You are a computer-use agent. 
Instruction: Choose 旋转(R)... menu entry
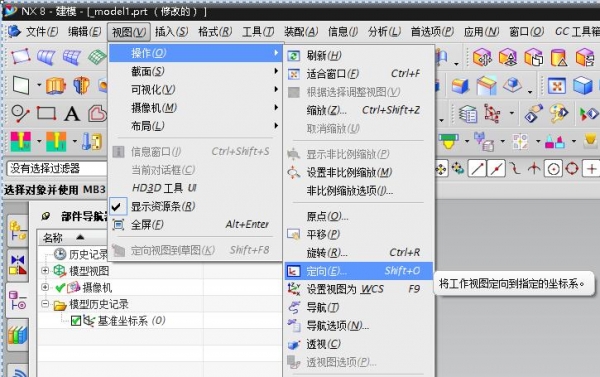(359, 253)
